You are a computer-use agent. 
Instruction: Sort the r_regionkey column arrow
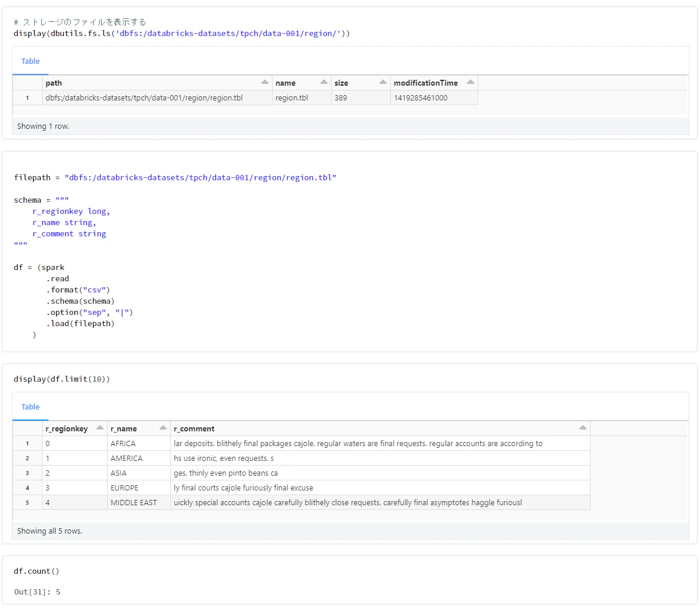click(x=100, y=428)
